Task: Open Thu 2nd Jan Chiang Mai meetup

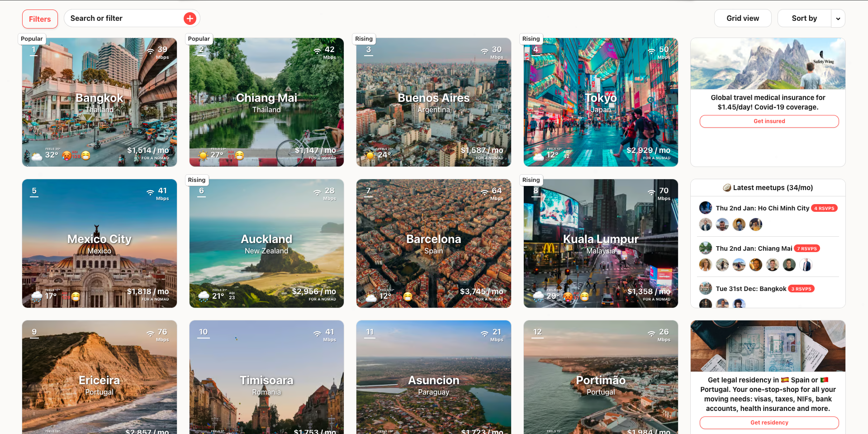Action: pos(754,248)
